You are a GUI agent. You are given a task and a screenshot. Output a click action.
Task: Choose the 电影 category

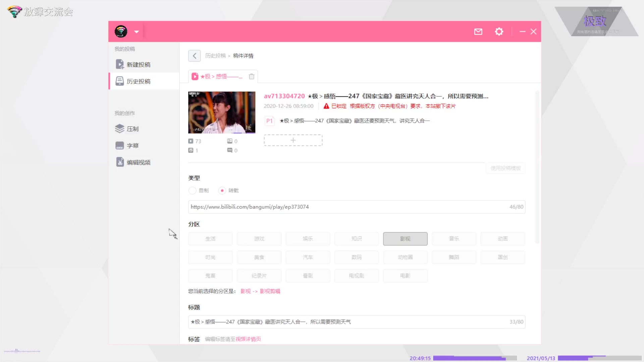click(405, 276)
